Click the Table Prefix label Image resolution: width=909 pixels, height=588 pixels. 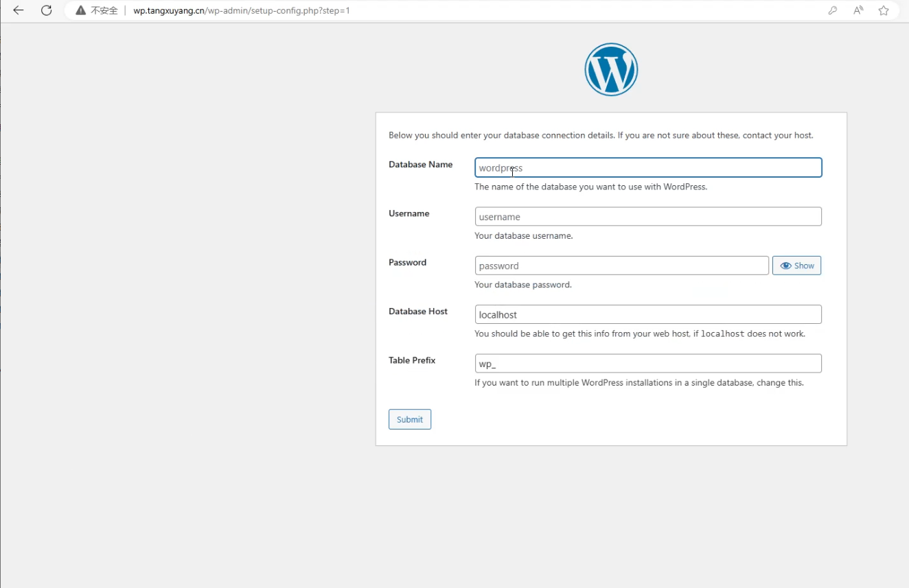coord(412,360)
